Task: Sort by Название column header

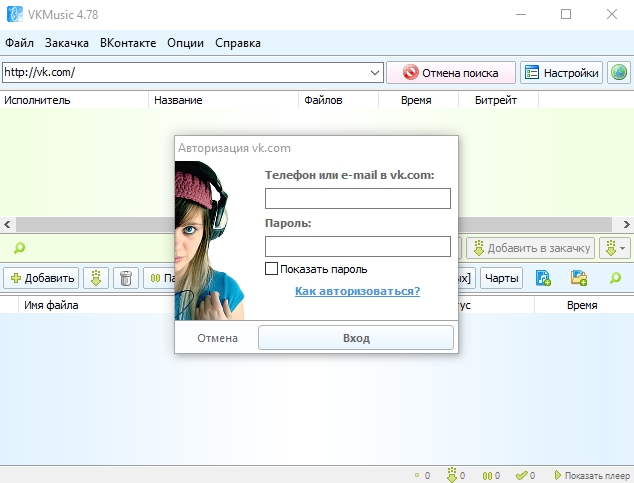Action: click(224, 100)
